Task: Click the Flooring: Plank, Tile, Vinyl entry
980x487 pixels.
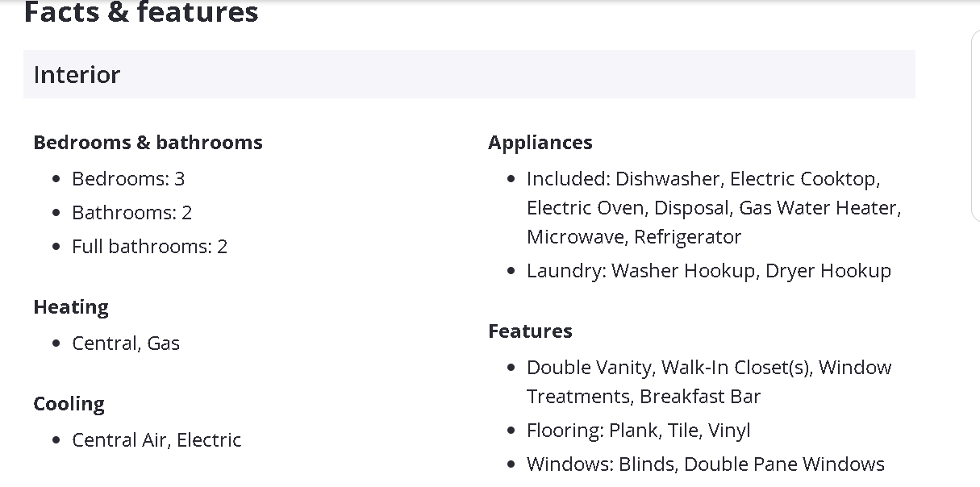Action: pos(638,431)
